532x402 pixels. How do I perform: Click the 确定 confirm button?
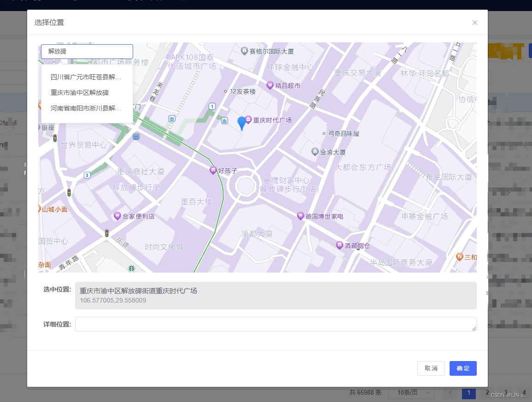(462, 368)
